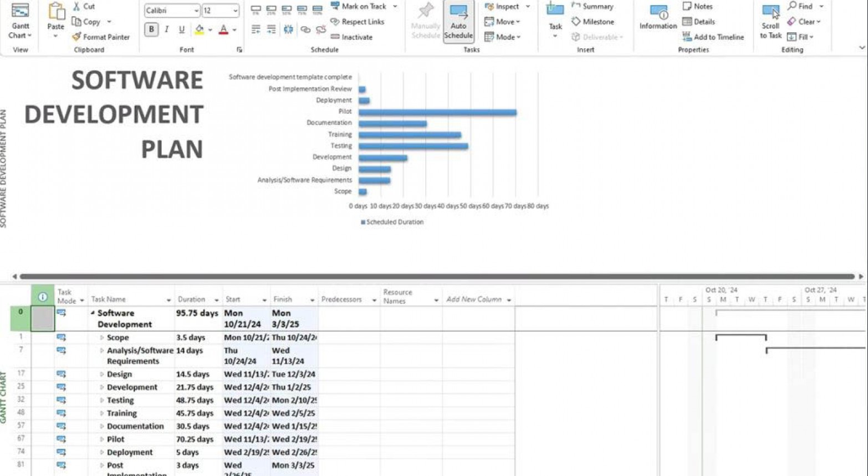868x476 pixels.
Task: Open the Find dropdown arrow
Action: click(x=821, y=6)
